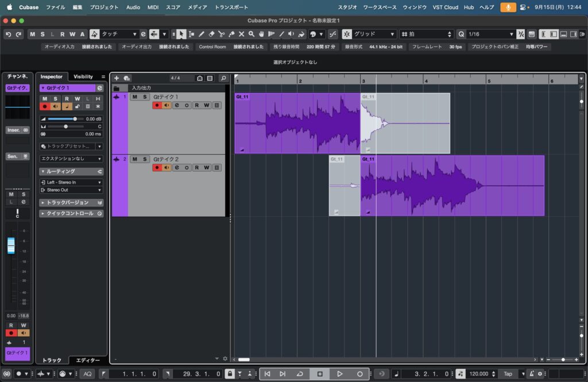The width and height of the screenshot is (588, 382).
Task: Select the Draw pencil tool
Action: coord(201,34)
